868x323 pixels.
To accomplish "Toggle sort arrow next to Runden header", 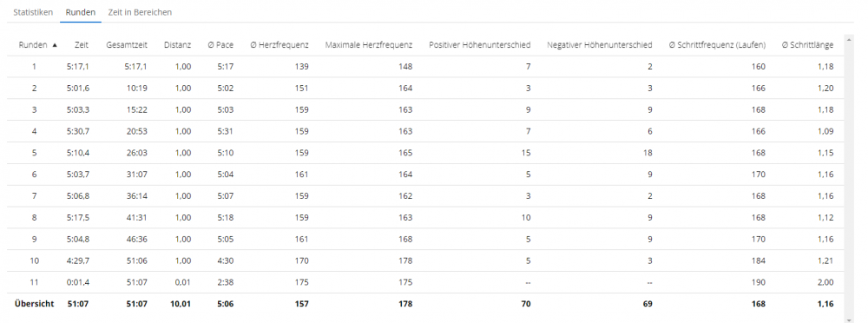I will 54,45.
